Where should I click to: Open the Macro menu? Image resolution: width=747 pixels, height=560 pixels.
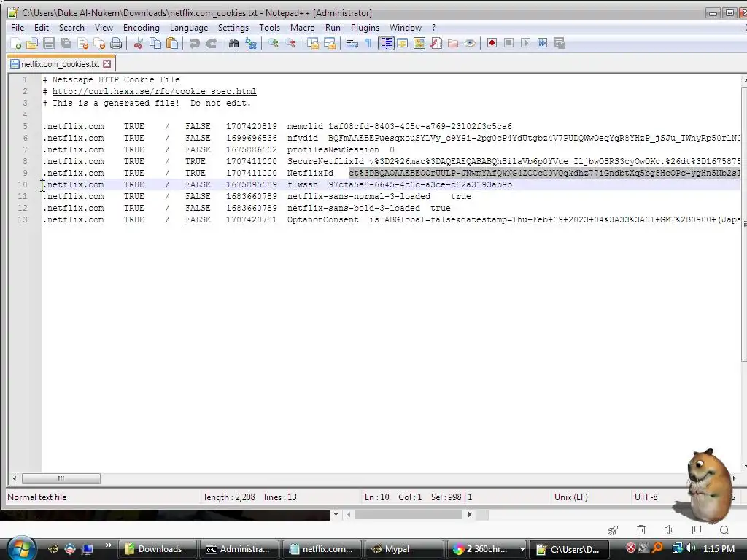click(x=303, y=28)
